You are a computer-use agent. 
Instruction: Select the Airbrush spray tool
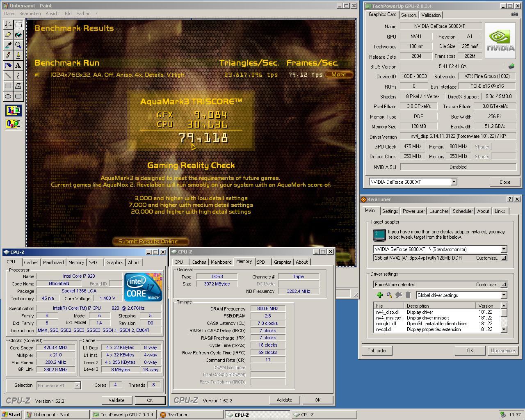click(8, 65)
